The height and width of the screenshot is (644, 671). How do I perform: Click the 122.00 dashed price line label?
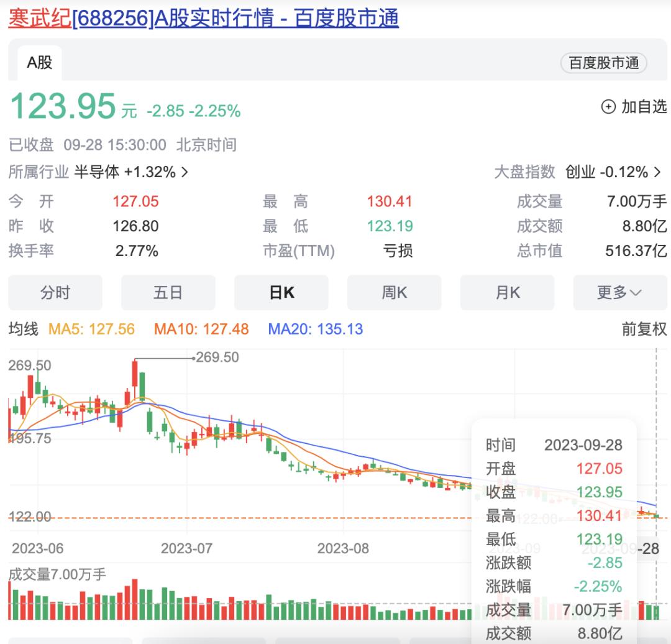(x=30, y=517)
